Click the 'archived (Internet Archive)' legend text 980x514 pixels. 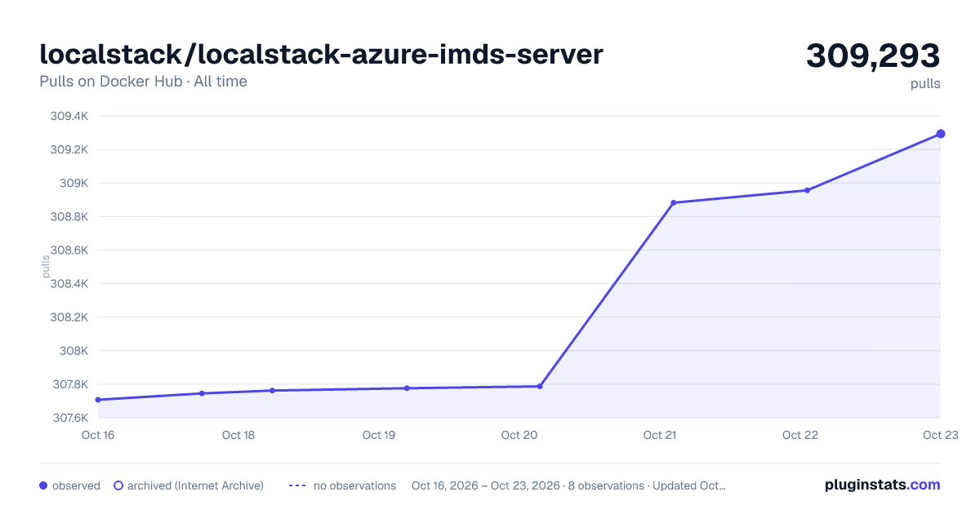click(195, 485)
